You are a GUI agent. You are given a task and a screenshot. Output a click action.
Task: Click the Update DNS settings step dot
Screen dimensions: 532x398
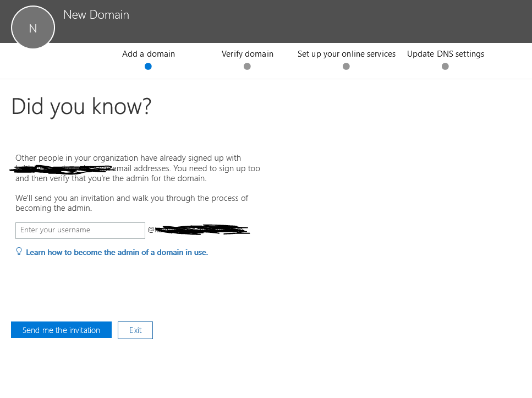click(x=445, y=66)
